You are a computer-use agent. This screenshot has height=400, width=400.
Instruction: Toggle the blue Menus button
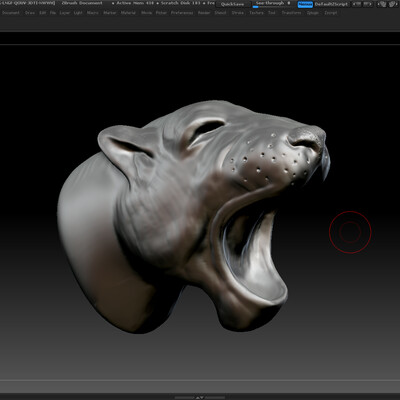[x=305, y=4]
